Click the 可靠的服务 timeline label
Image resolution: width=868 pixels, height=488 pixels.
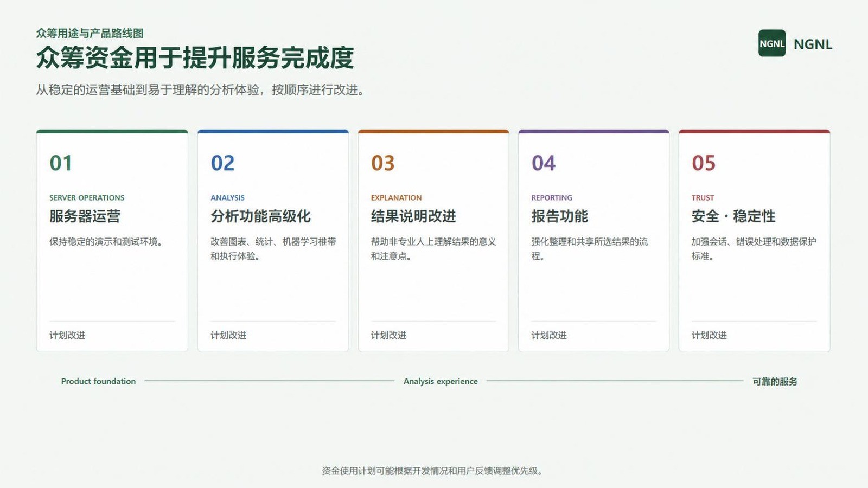pyautogui.click(x=775, y=381)
